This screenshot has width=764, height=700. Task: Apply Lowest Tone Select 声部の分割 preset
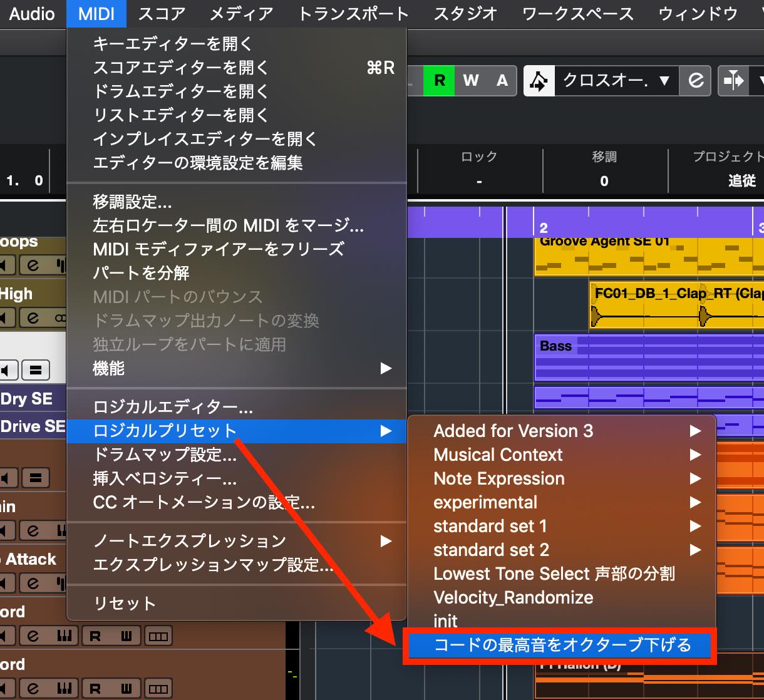pyautogui.click(x=561, y=574)
